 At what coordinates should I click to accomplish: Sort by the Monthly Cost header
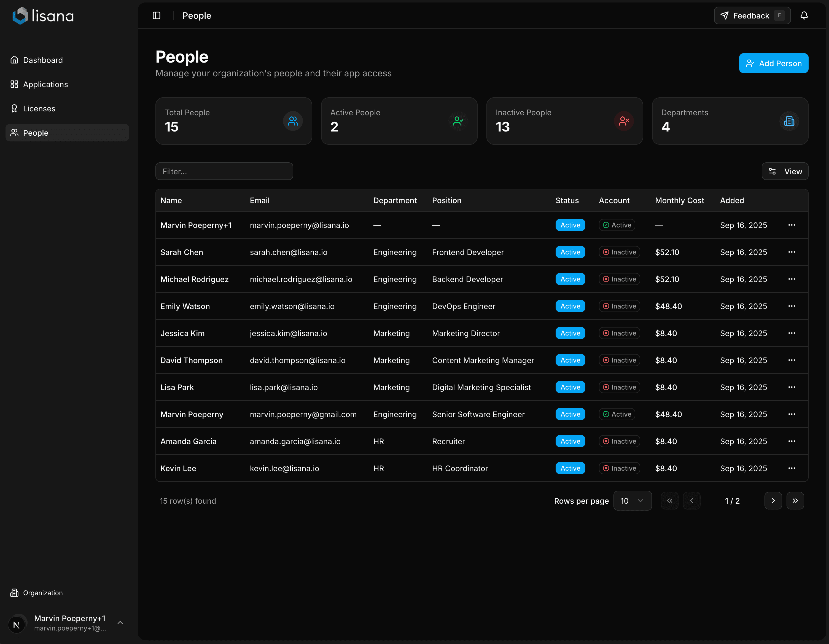679,200
